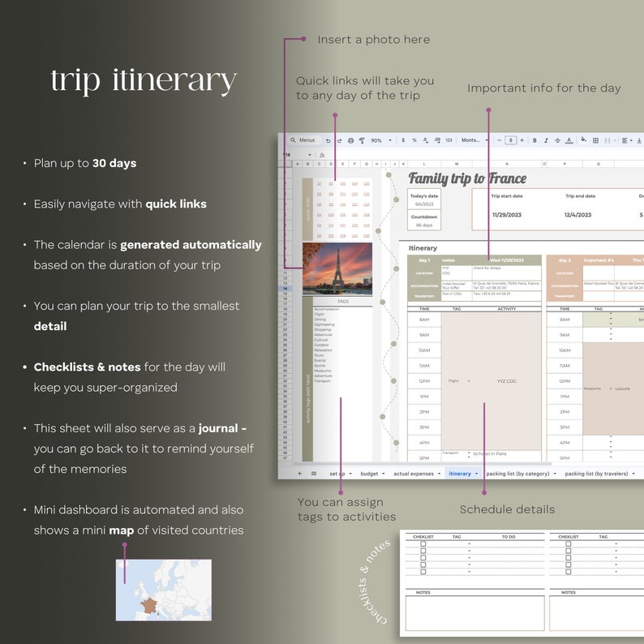Print the spreadsheet with printer icon

pyautogui.click(x=350, y=140)
